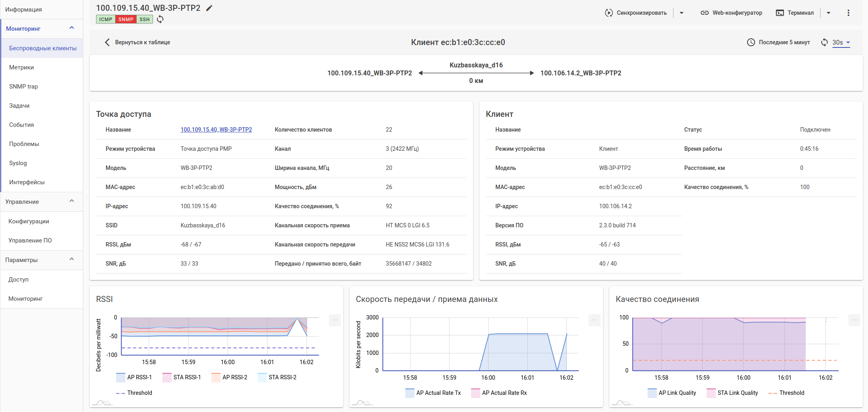Open the Метрики sidebar item
Screen dimensions: 868x412
coord(22,67)
